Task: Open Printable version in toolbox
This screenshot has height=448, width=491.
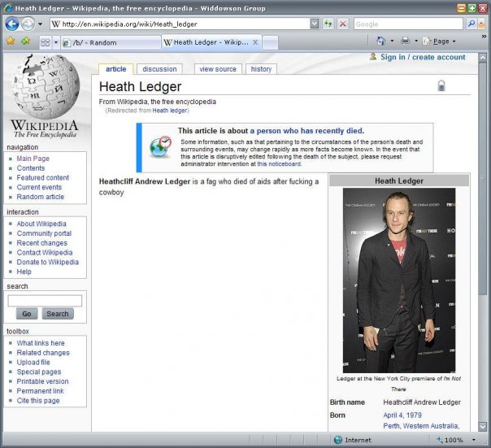Action: pos(42,381)
